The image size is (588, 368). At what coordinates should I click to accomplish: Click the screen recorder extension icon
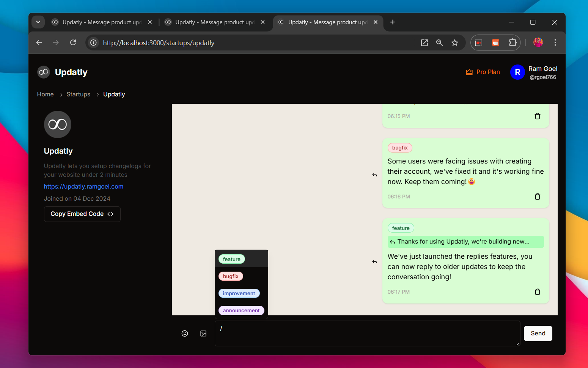click(478, 43)
